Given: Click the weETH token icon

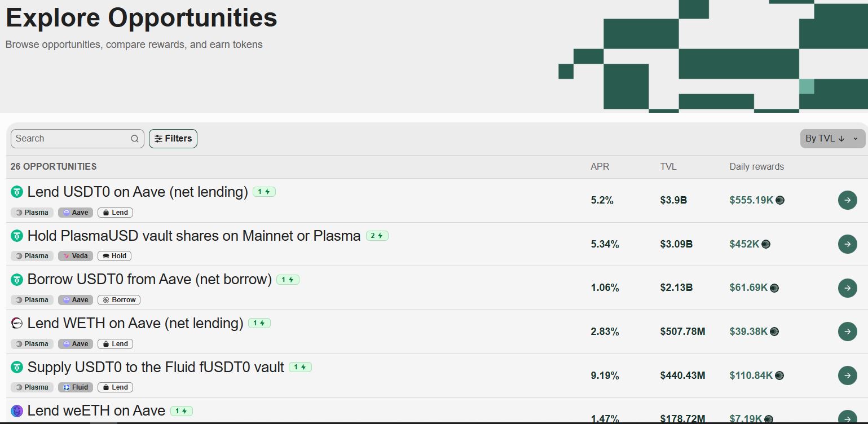Looking at the screenshot, I should pos(17,411).
